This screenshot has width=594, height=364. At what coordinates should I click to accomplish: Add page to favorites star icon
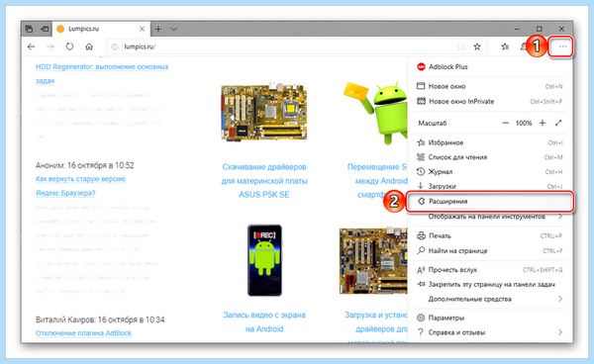click(x=477, y=46)
